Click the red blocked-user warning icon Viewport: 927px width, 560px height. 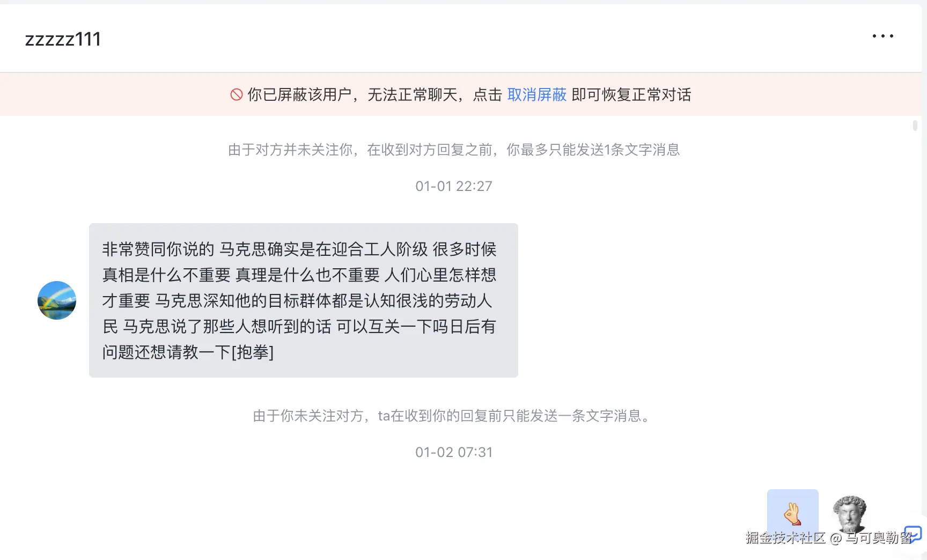[237, 95]
